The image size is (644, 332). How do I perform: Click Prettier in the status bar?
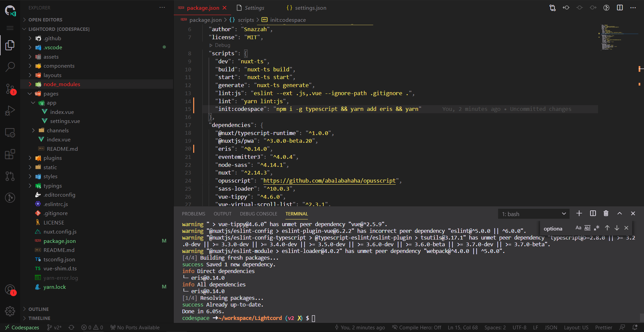[x=603, y=328]
